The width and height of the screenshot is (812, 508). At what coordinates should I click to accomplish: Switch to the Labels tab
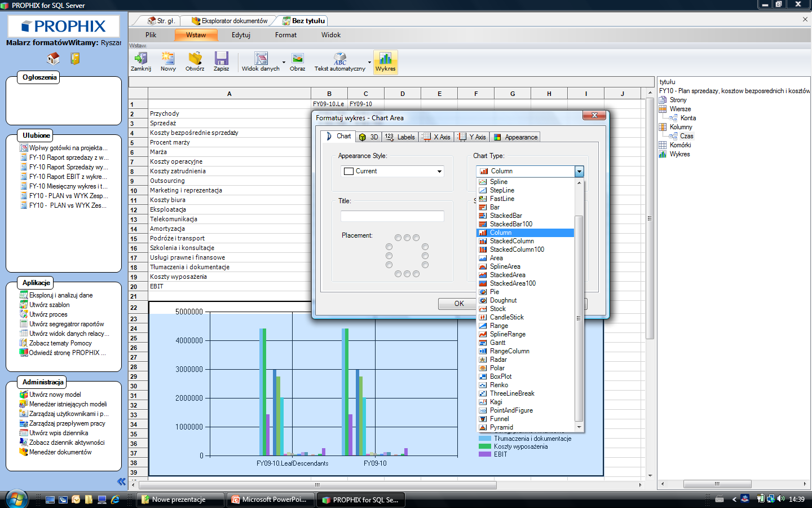[400, 137]
